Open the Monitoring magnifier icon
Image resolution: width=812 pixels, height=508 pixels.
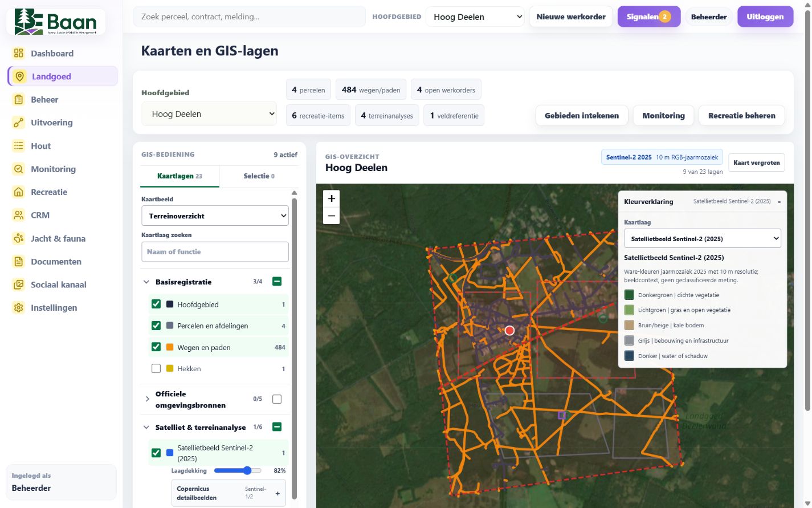pyautogui.click(x=19, y=169)
